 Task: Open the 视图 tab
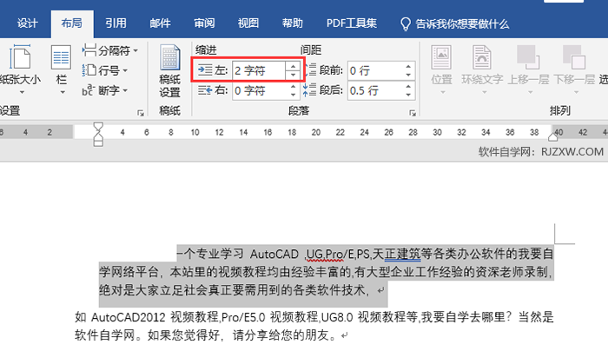pyautogui.click(x=248, y=23)
